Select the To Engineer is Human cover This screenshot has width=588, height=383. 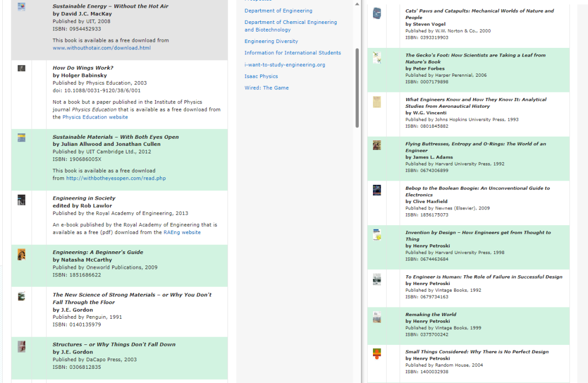coord(377,279)
